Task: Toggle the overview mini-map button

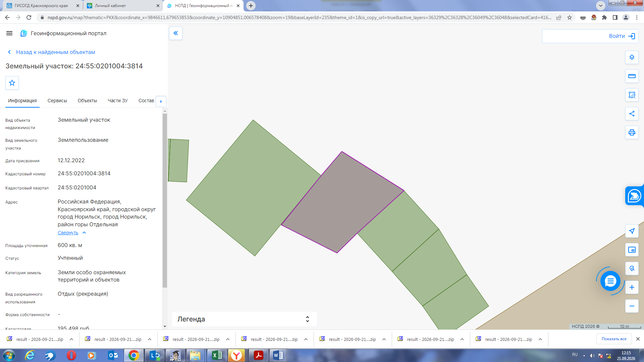Action: point(632,250)
